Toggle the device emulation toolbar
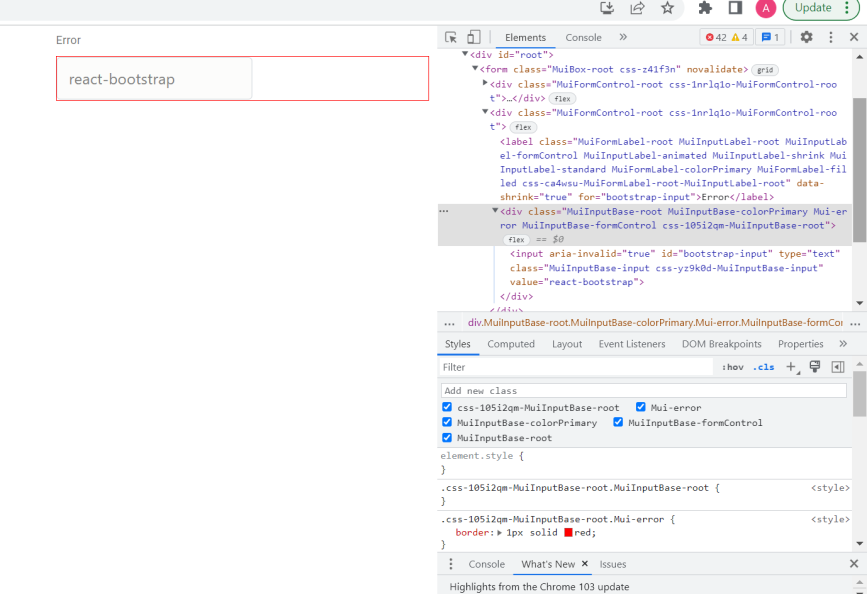The height and width of the screenshot is (594, 867). pos(472,37)
